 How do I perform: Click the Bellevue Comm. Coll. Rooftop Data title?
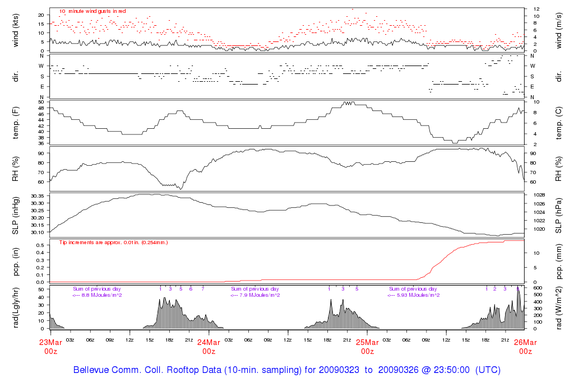(x=287, y=370)
